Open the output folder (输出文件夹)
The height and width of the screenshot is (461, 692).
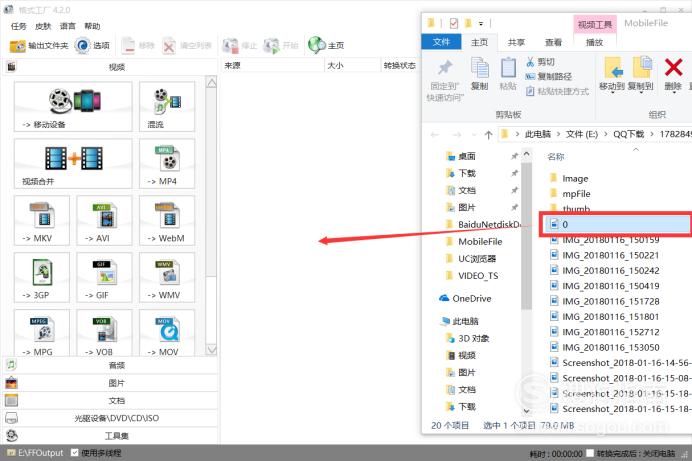(39, 45)
